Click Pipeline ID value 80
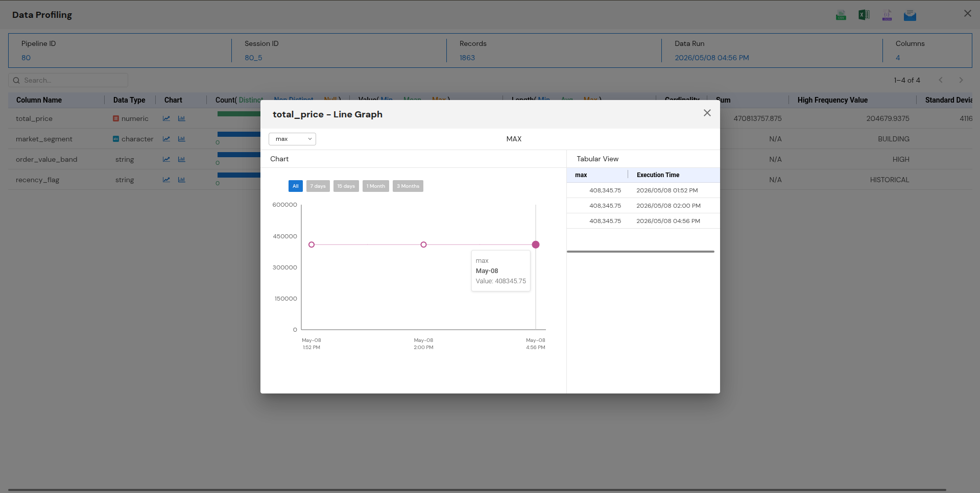Viewport: 980px width, 493px height. [26, 58]
